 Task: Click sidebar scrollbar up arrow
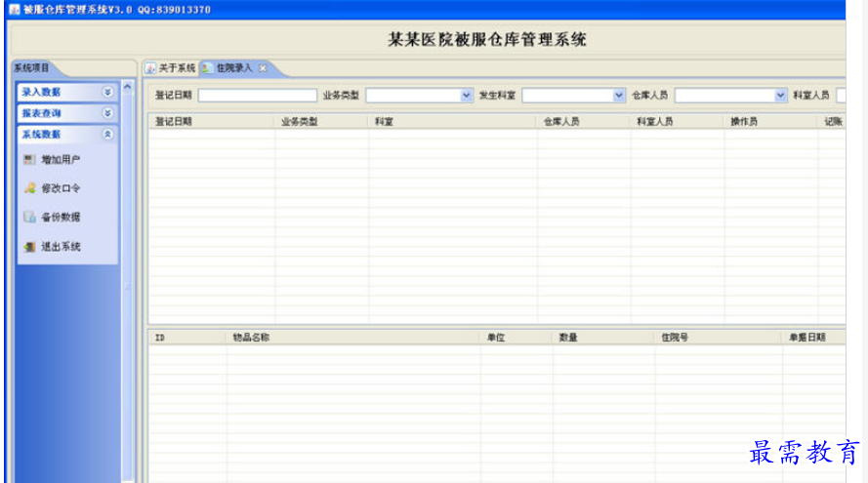point(128,87)
